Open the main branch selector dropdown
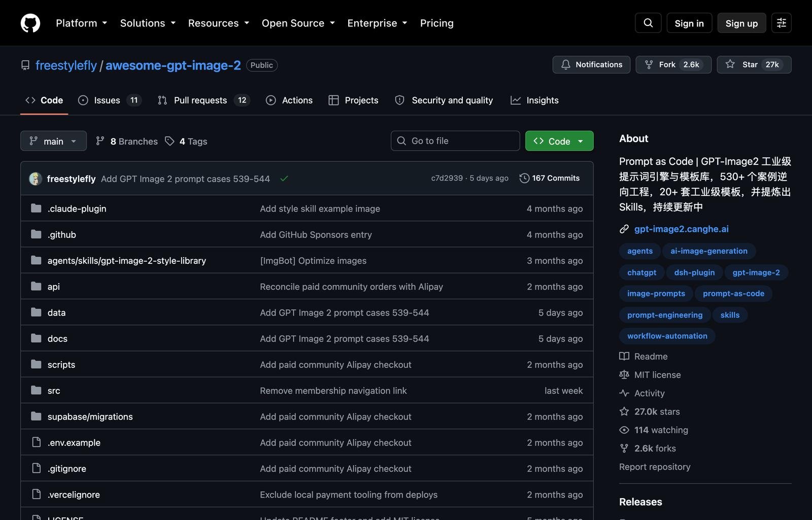The width and height of the screenshot is (812, 520). 53,141
